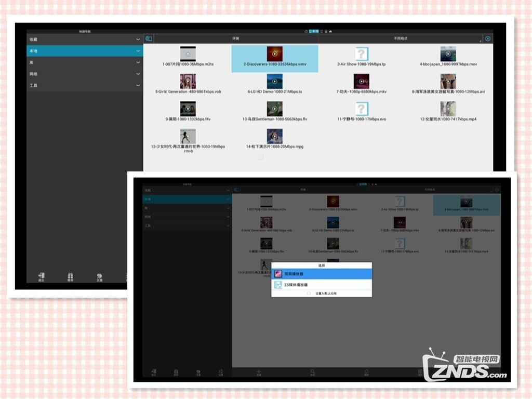Image resolution: width=532 pixels, height=399 pixels.
Task: Switch to 不同格式 tab in lower window
Action: tap(430, 190)
